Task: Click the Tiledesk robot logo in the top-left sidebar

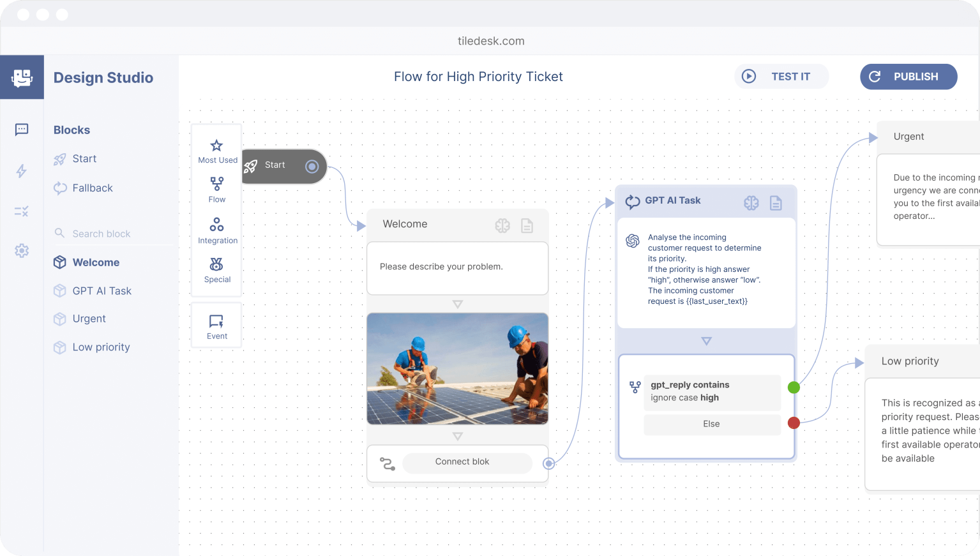Action: click(x=22, y=77)
